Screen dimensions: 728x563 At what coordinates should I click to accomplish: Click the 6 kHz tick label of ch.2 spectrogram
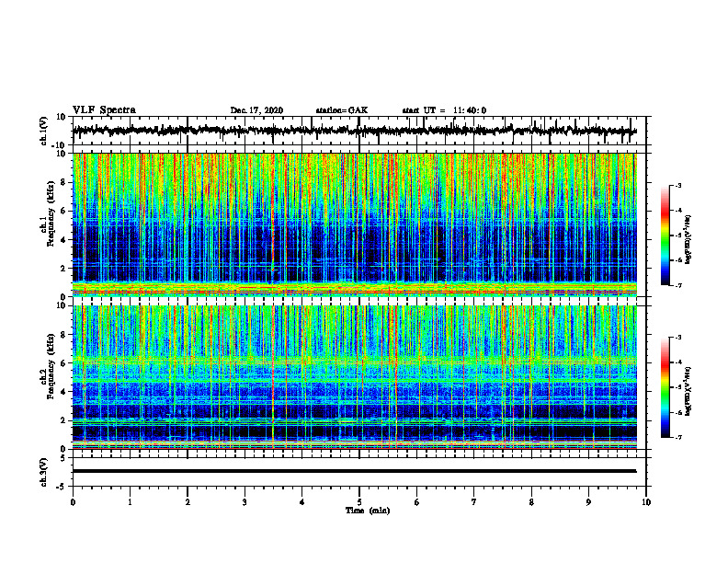point(65,363)
